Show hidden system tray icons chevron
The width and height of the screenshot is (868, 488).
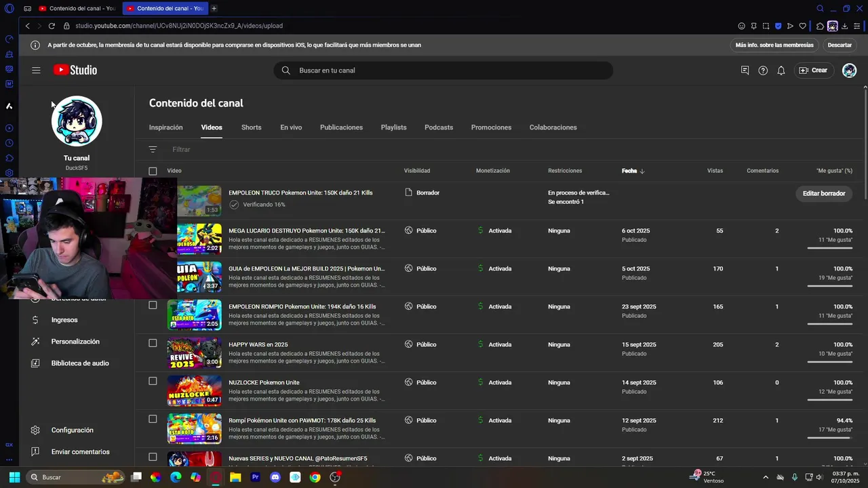(766, 477)
